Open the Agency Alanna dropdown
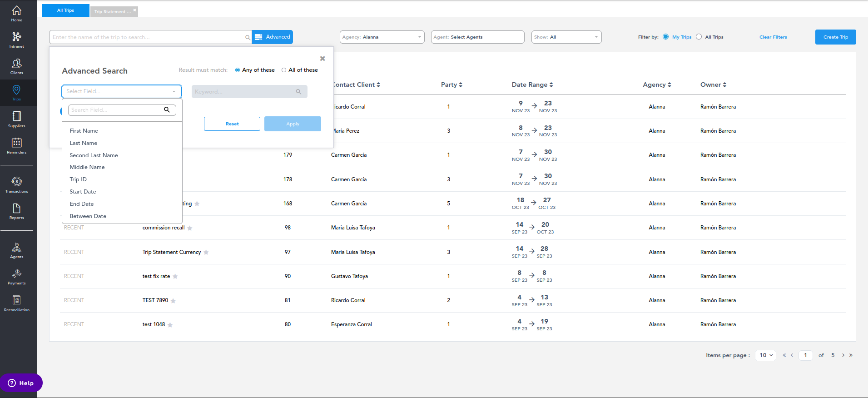The height and width of the screenshot is (398, 868). coord(382,37)
